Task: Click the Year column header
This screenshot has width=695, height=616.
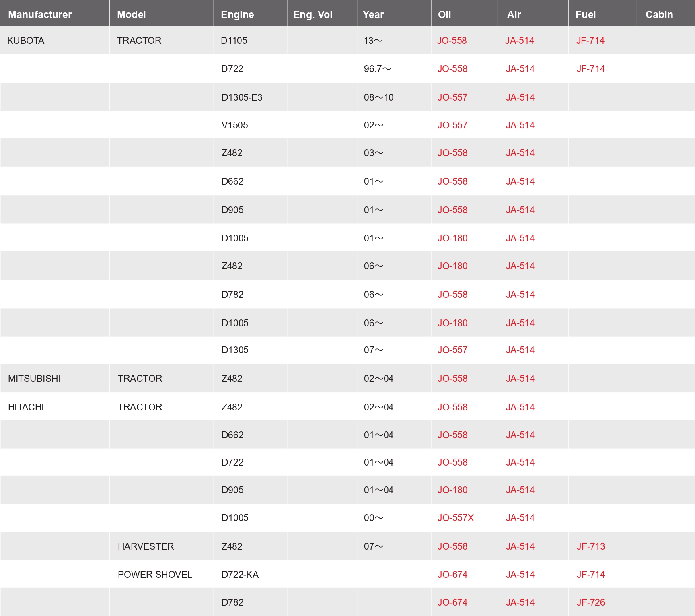Action: tap(373, 15)
